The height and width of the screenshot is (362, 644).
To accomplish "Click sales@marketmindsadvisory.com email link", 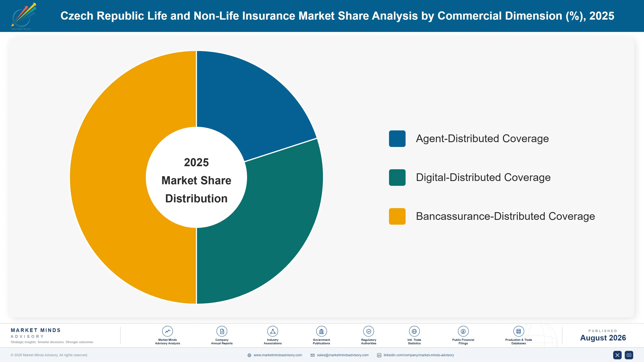I will tap(343, 355).
